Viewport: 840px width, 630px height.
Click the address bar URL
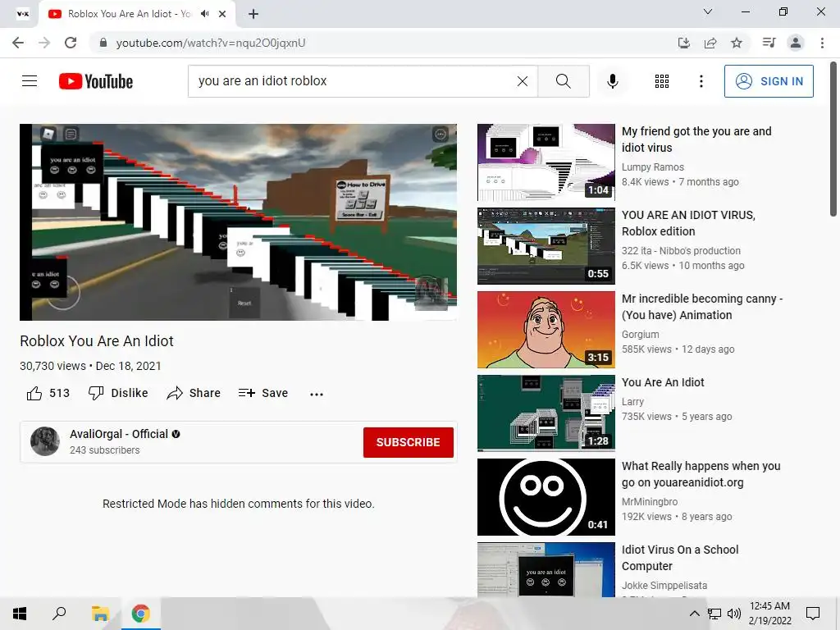click(211, 43)
